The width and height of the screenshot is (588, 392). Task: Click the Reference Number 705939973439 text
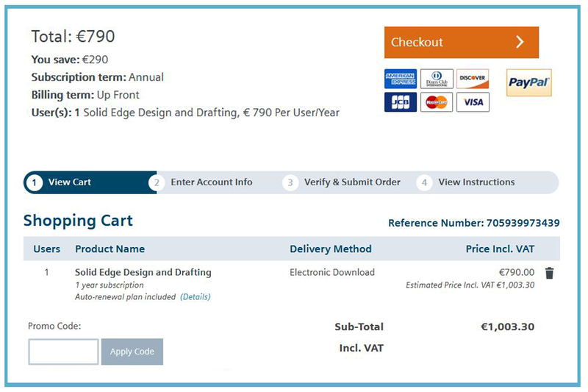tap(473, 223)
